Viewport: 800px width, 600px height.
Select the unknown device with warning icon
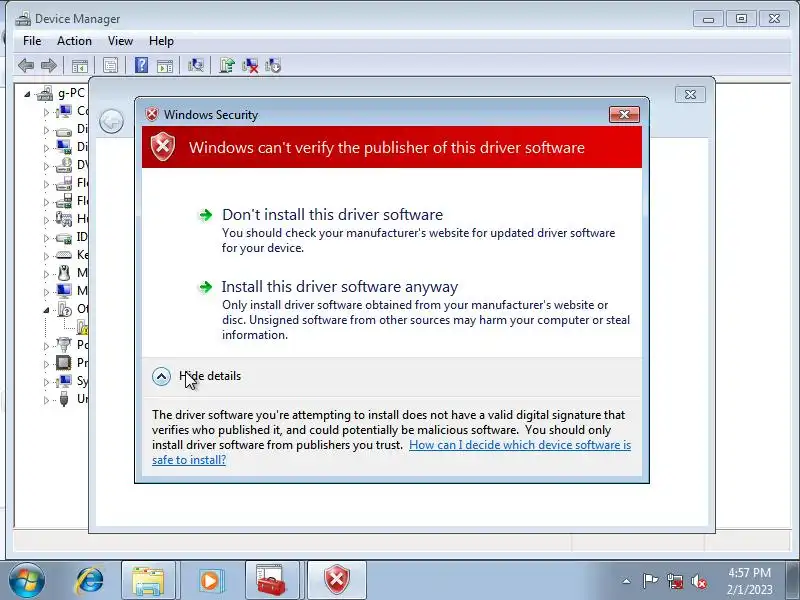click(83, 327)
